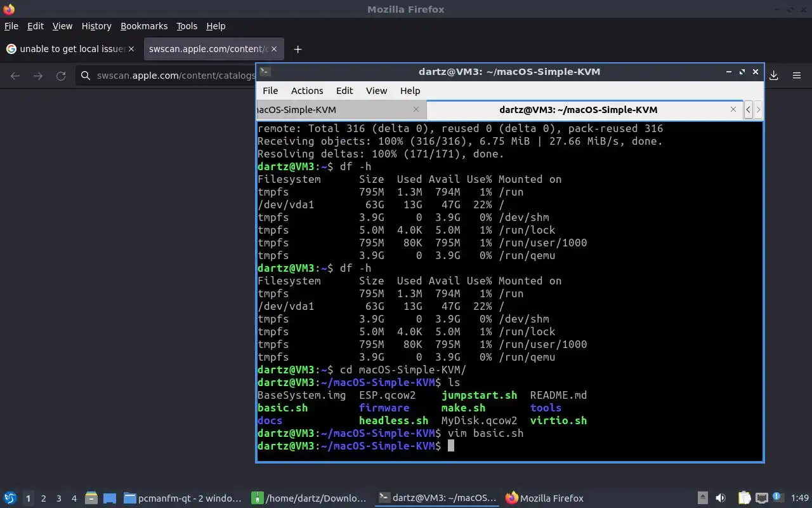Open a new Firefox tab with plus

(x=298, y=49)
